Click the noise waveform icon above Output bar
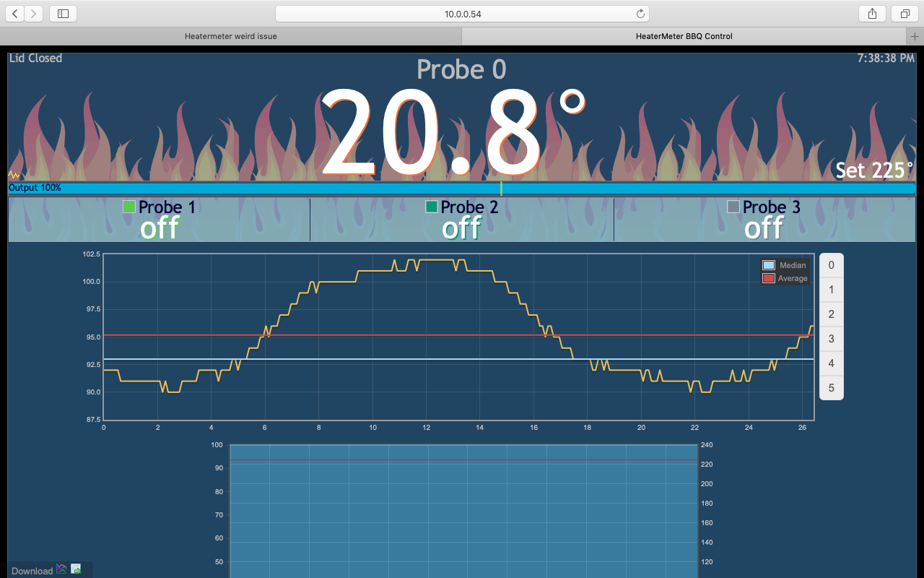The width and height of the screenshot is (924, 578). coord(14,174)
